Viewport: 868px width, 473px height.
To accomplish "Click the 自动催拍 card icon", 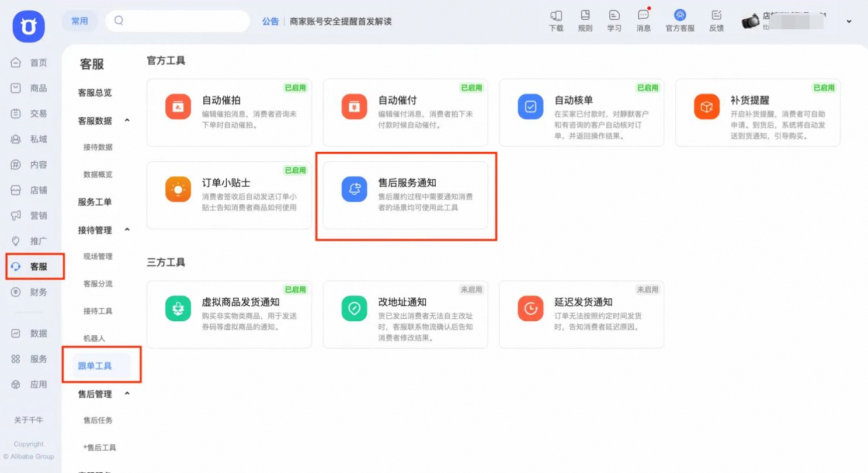I will pyautogui.click(x=178, y=107).
